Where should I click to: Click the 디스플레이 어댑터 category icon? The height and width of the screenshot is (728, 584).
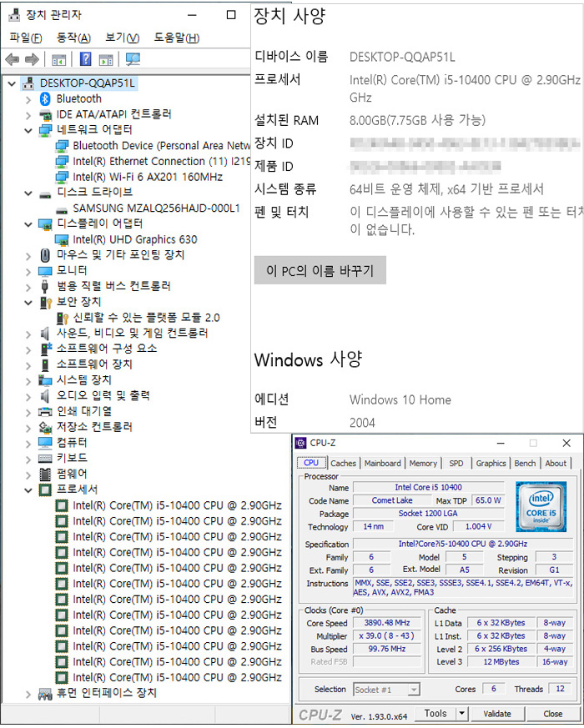click(x=45, y=224)
